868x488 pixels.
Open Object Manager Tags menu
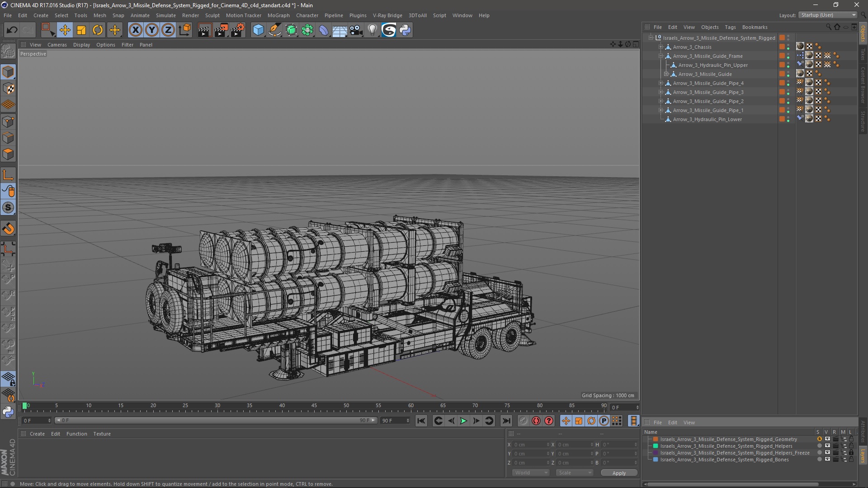point(730,27)
